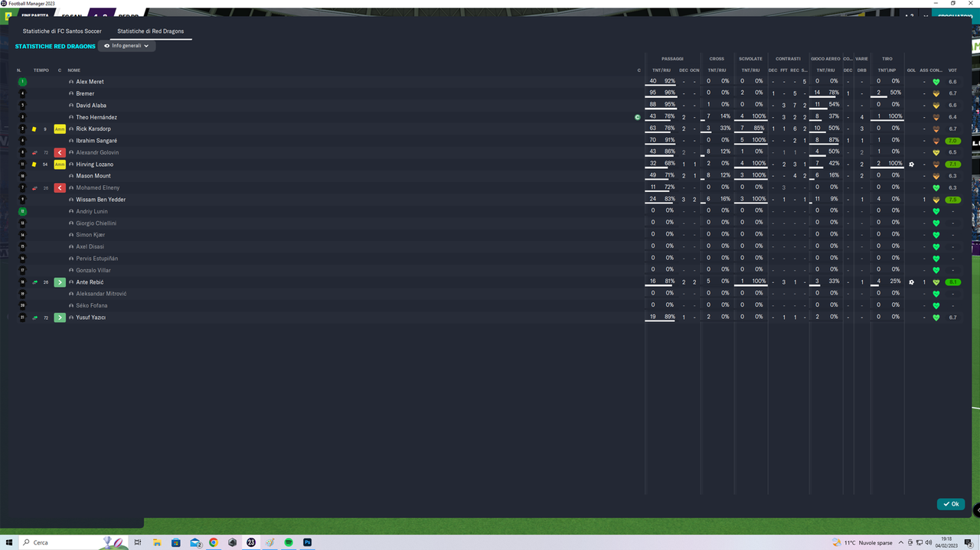The width and height of the screenshot is (980, 550).
Task: Open Microsoft Store from the taskbar
Action: (176, 542)
